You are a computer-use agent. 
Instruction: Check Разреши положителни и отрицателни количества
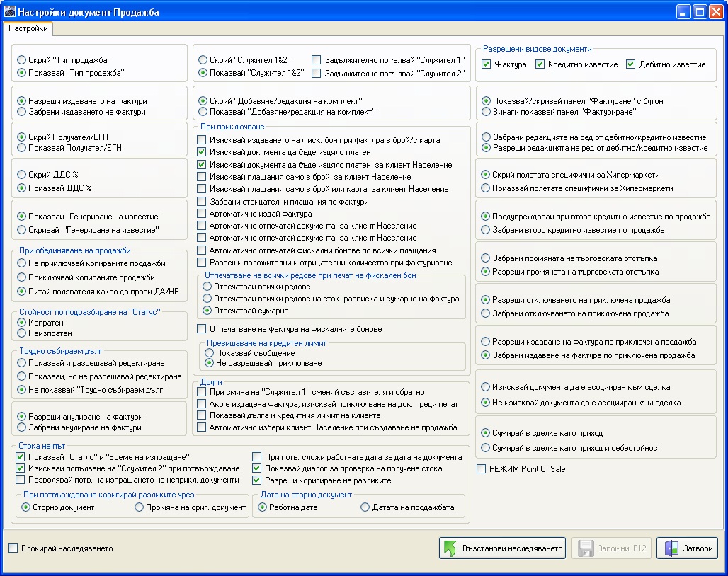pyautogui.click(x=202, y=263)
